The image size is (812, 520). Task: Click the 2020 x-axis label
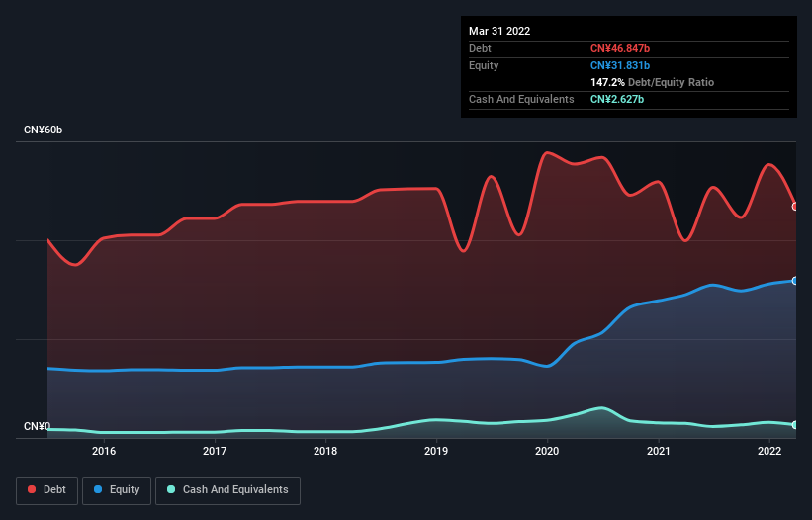[547, 451]
